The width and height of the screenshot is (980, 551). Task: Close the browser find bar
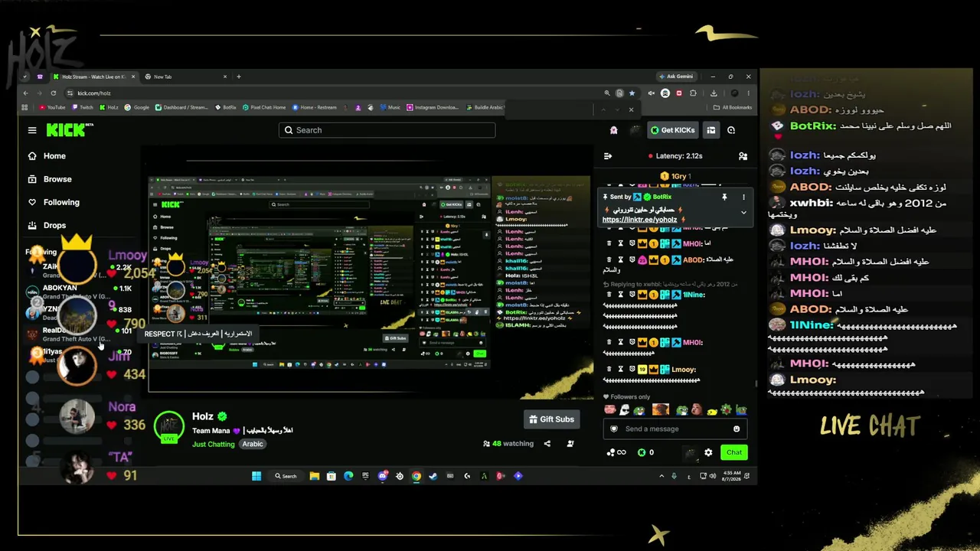point(631,109)
